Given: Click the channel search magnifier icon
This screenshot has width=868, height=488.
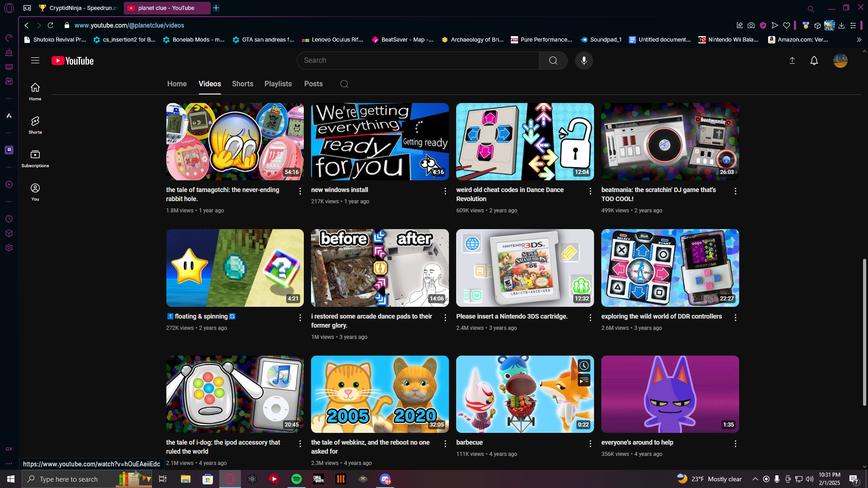Looking at the screenshot, I should [x=344, y=84].
